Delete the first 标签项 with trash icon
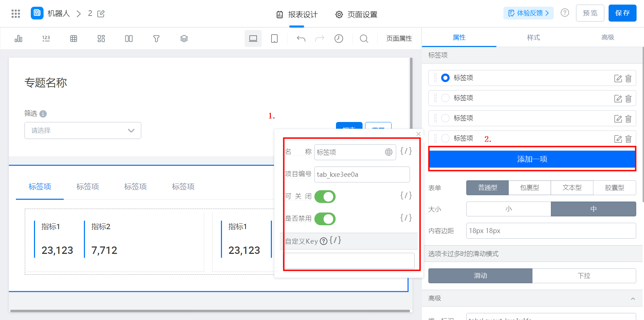The height and width of the screenshot is (320, 644). [628, 78]
